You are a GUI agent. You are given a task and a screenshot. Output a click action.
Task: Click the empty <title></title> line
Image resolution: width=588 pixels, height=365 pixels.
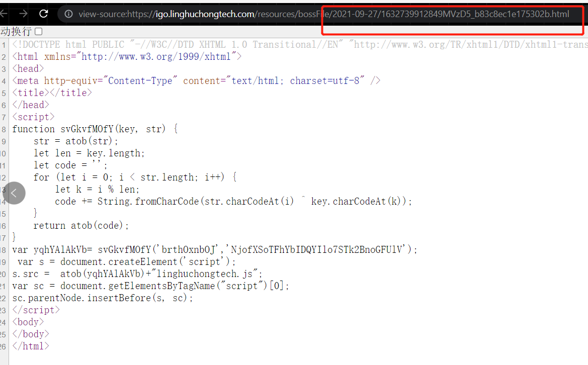52,93
